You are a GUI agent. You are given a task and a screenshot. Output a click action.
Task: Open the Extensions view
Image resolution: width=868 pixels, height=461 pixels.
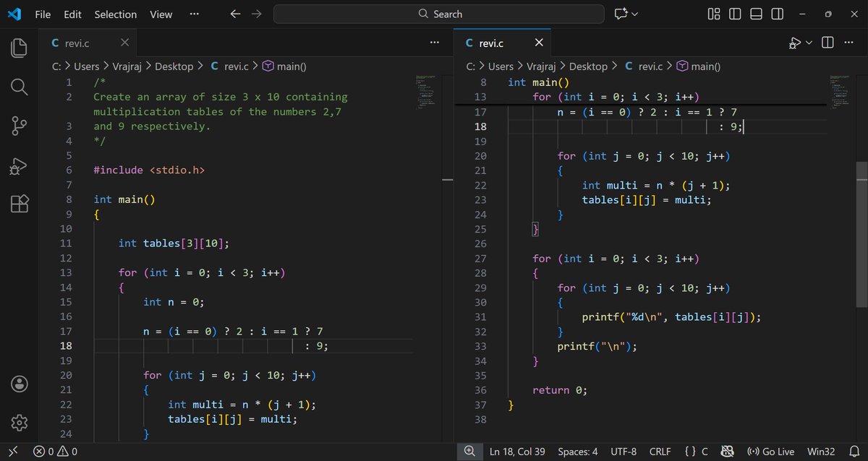pos(20,204)
